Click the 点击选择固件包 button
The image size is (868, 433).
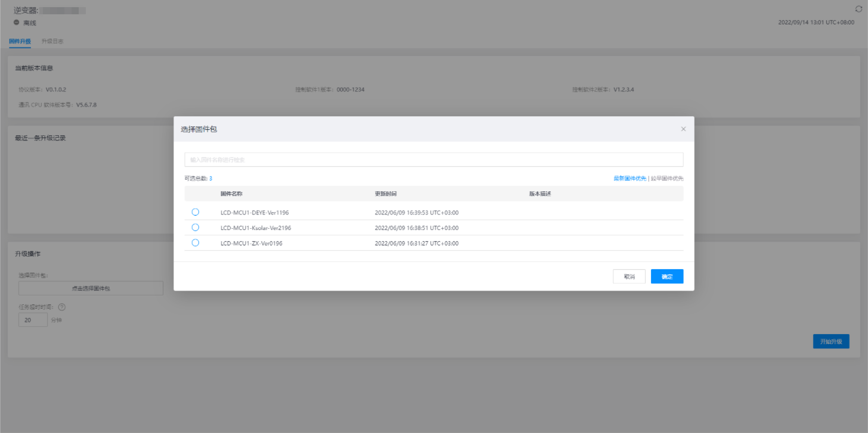click(91, 288)
